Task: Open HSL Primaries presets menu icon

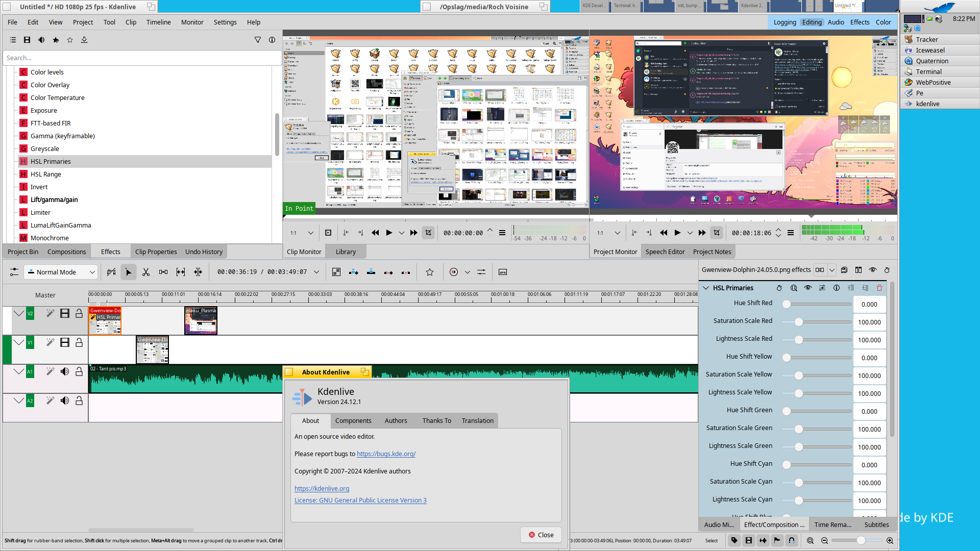Action: tap(822, 288)
